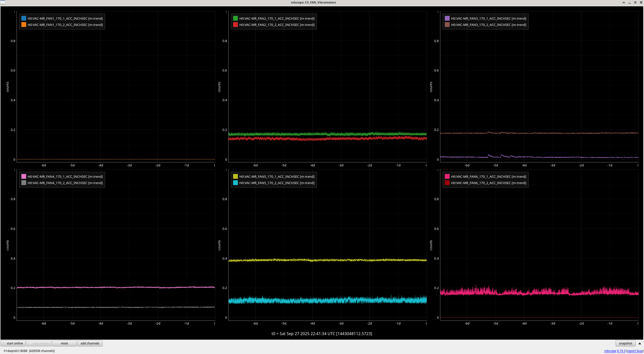Toggle FAN2_170_2 red legend entry
The width and height of the screenshot is (644, 354).
[277, 25]
